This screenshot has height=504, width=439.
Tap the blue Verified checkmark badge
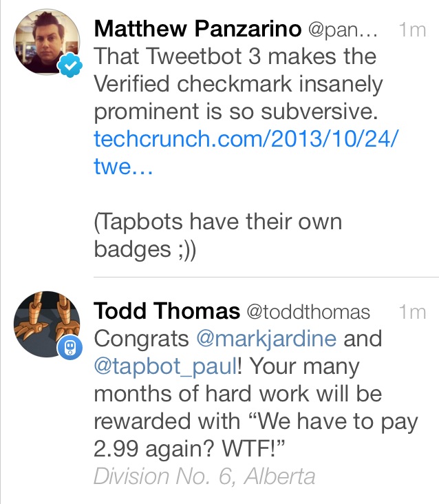(73, 65)
